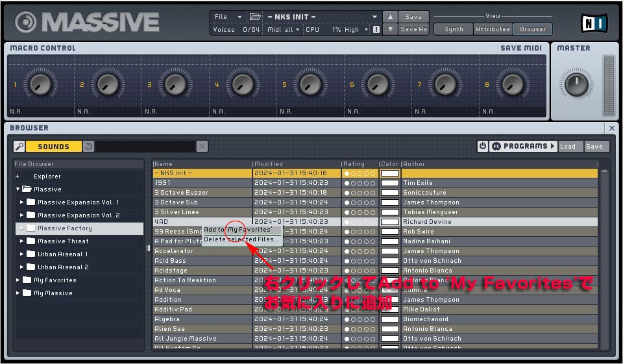Viewport: 623px width, 364px height.
Task: Clear the search field with X icon
Action: (202, 146)
